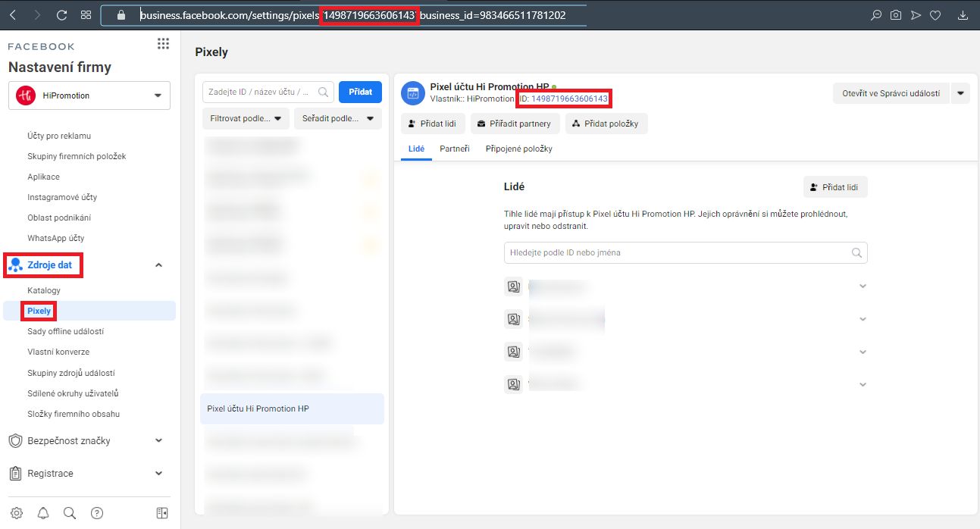Open arrow menu next to Otevřít ve Správci událostí

click(x=960, y=93)
